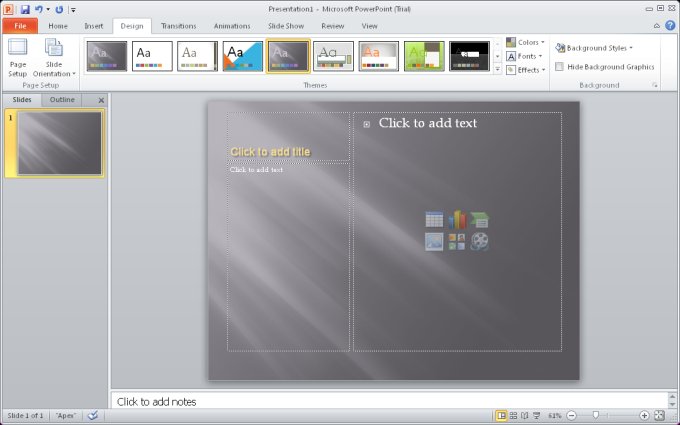This screenshot has height=425, width=680.
Task: Select the Animations tab
Action: 232,26
